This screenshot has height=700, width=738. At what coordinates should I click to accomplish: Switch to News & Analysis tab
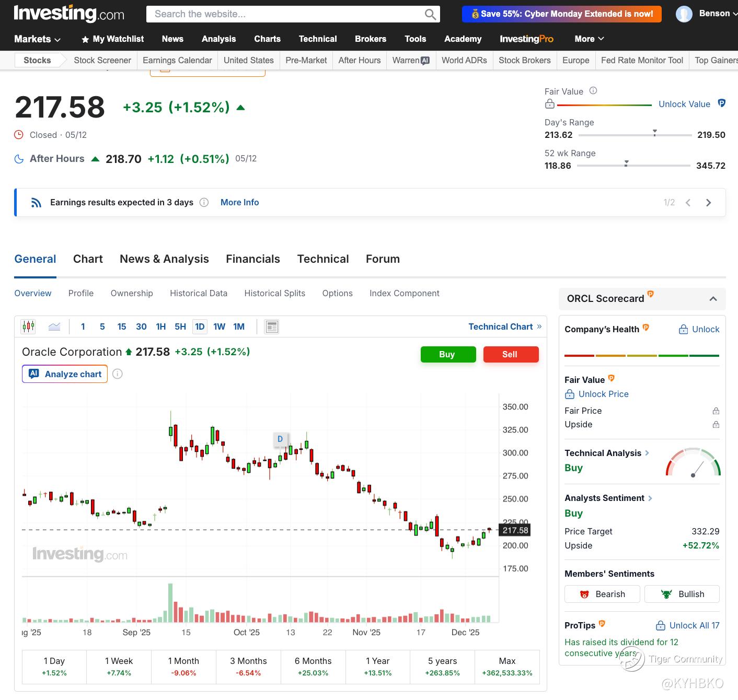tap(164, 259)
